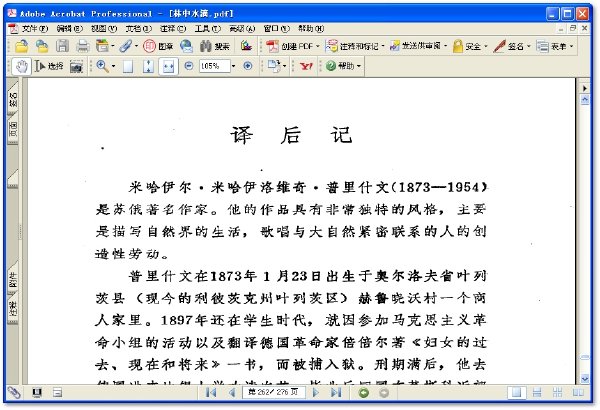600x410 pixels.
Task: Open the zoom percentage dropdown
Action: coord(232,66)
